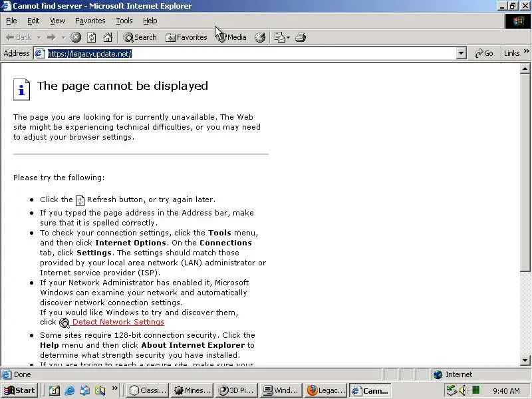Click the network connection tray icon
This screenshot has height=399, width=532.
(452, 390)
